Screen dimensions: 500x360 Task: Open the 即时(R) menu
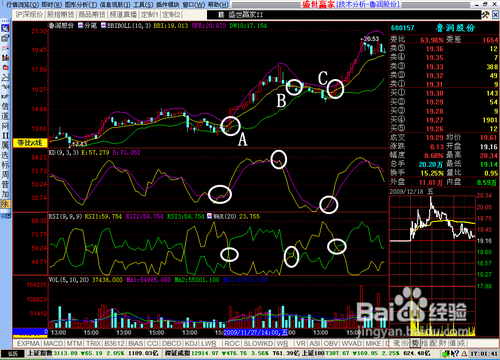tap(52, 5)
